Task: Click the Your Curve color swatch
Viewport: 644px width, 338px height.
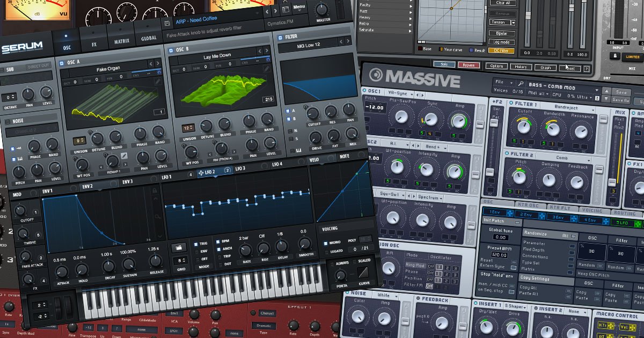Action: 441,49
